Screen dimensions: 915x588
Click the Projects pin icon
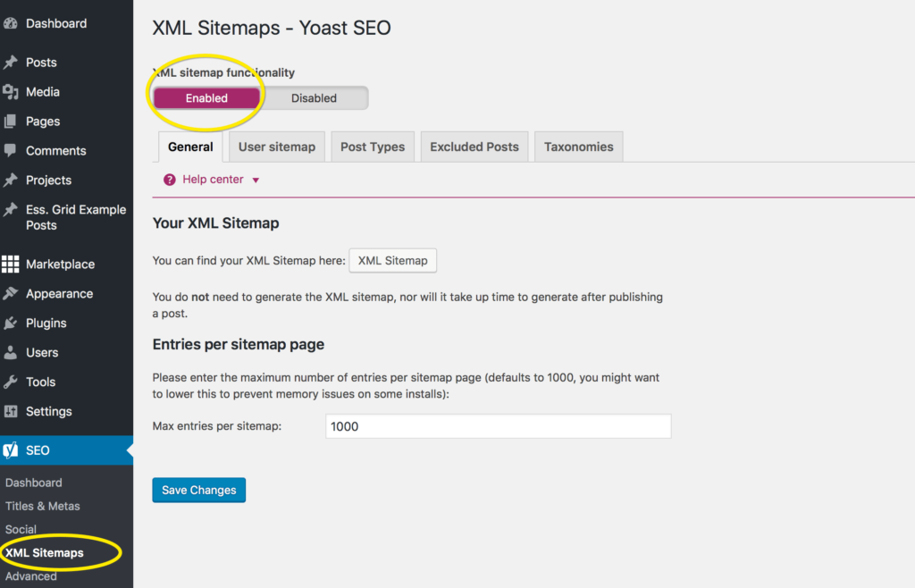(x=10, y=180)
